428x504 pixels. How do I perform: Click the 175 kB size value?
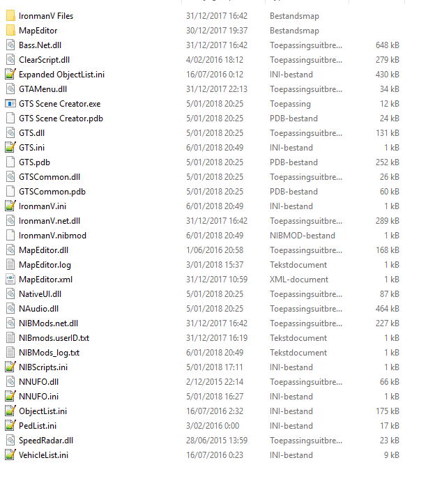[387, 411]
